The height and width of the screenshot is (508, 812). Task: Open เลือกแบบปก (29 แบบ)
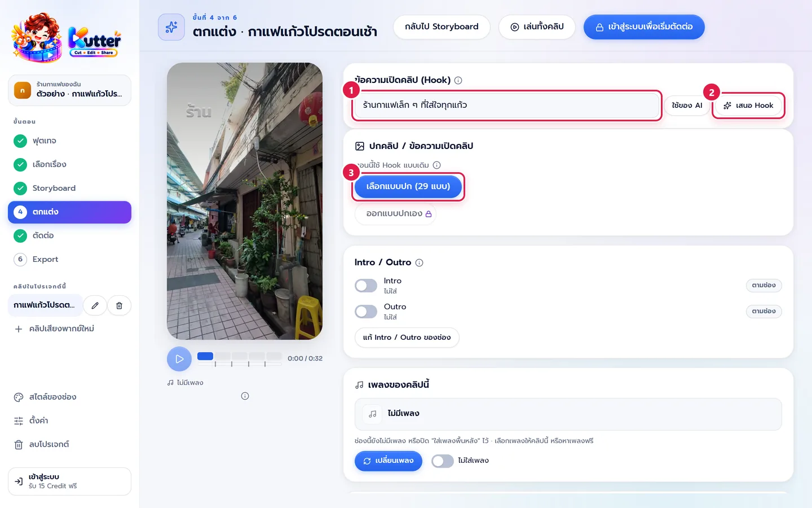click(x=408, y=187)
